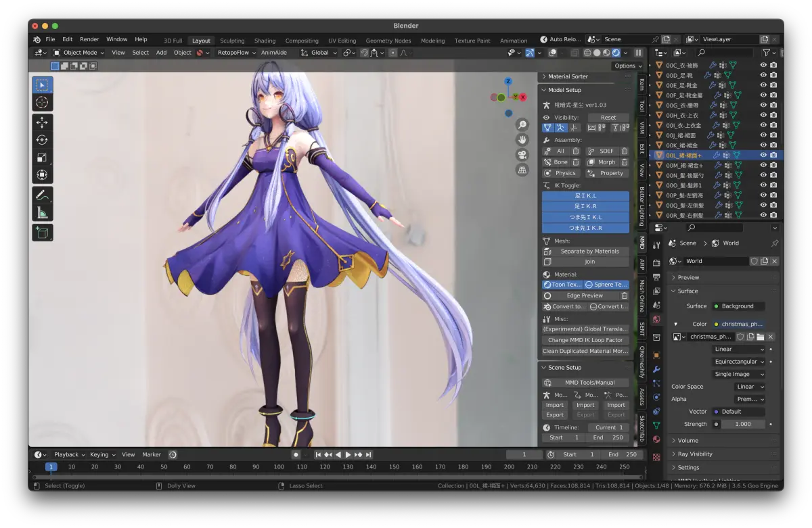Image resolution: width=812 pixels, height=528 pixels.
Task: Open the Particles properties tab icon
Action: click(656, 383)
